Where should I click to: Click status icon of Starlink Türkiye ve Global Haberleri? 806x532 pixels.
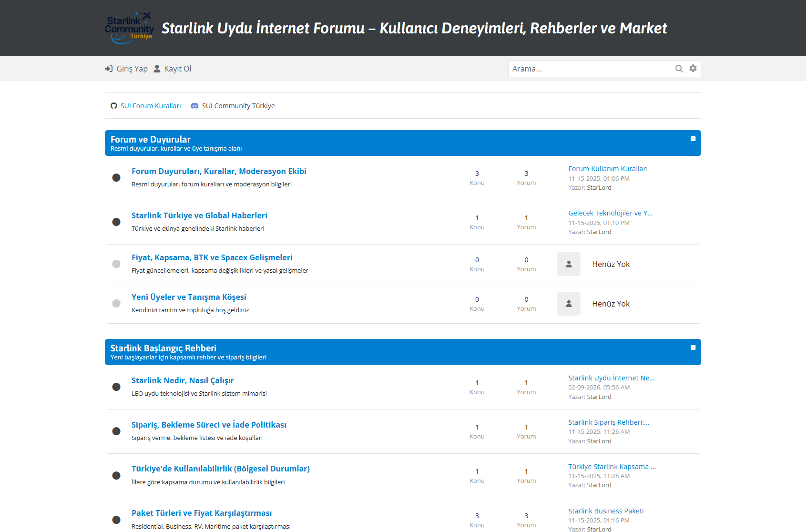(116, 222)
